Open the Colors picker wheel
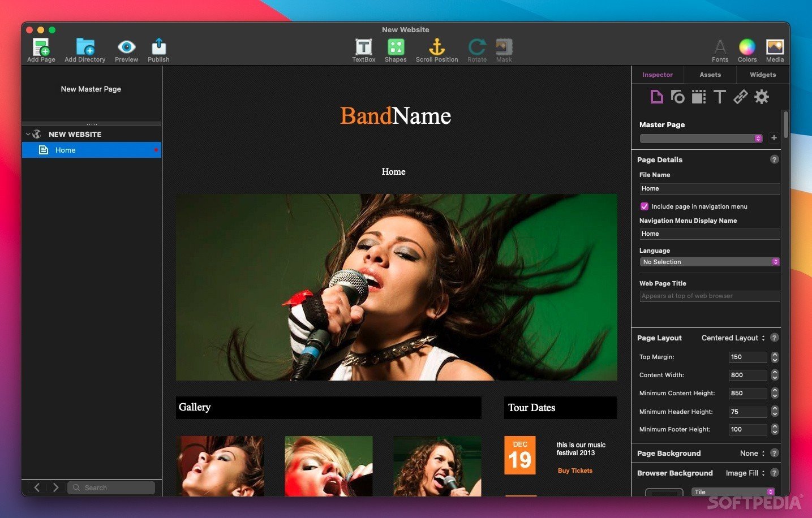 (x=747, y=47)
